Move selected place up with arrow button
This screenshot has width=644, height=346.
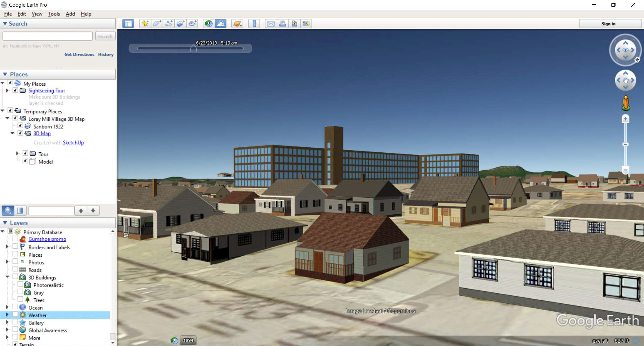coord(81,210)
